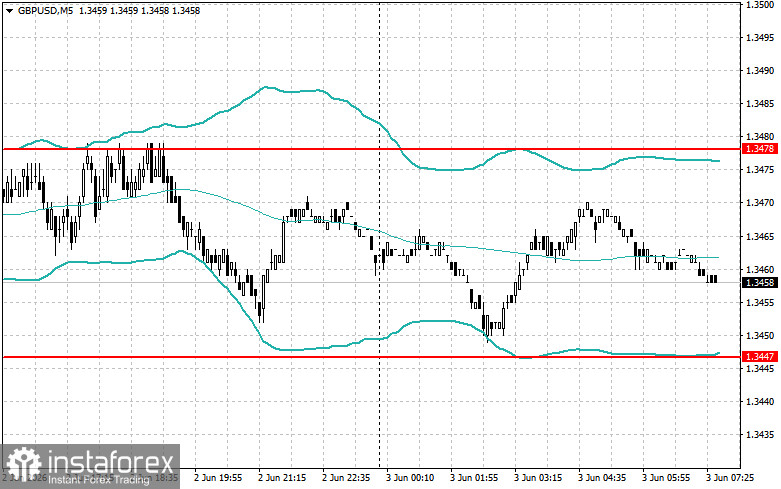The height and width of the screenshot is (489, 781).
Task: Click the triangle beside GBPUSD,M5 title
Action: click(9, 10)
